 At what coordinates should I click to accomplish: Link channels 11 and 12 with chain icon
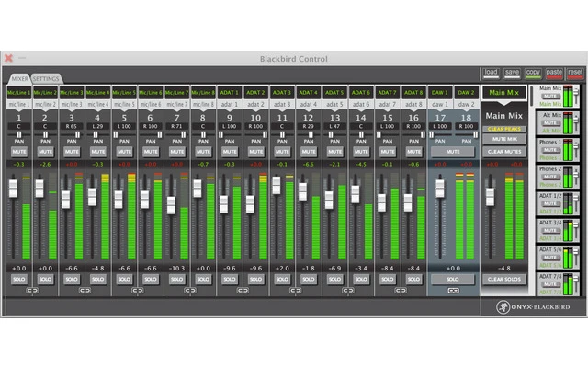coord(295,291)
